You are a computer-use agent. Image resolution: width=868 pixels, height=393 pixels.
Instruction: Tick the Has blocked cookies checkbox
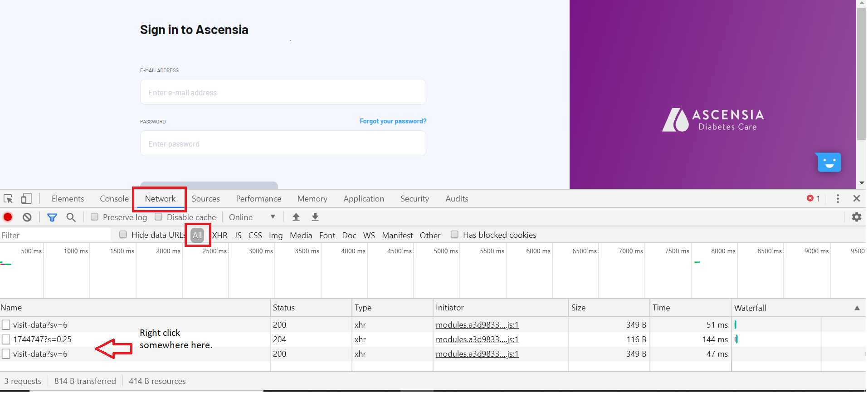[x=454, y=235]
